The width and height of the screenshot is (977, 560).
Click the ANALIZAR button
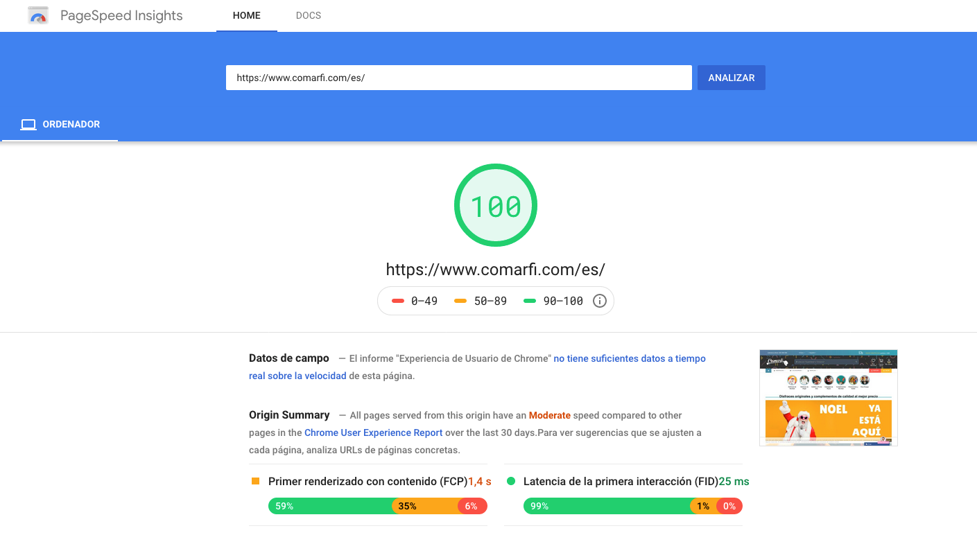point(732,78)
